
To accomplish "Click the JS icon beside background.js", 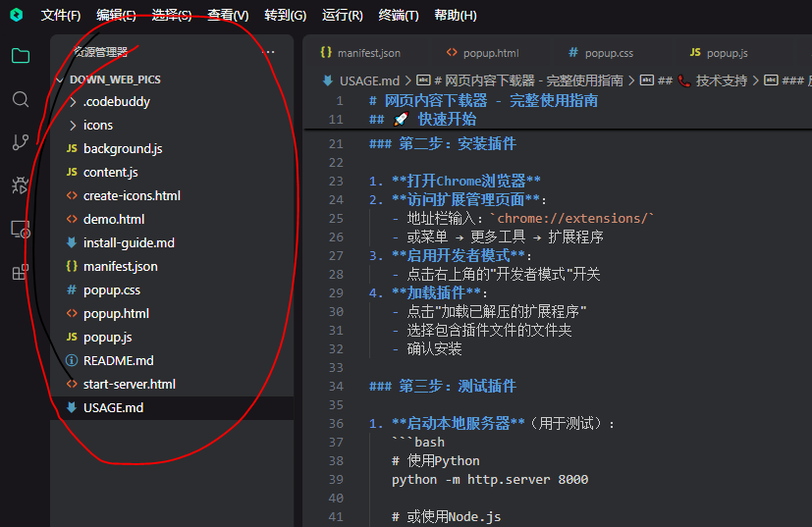I will click(x=72, y=148).
